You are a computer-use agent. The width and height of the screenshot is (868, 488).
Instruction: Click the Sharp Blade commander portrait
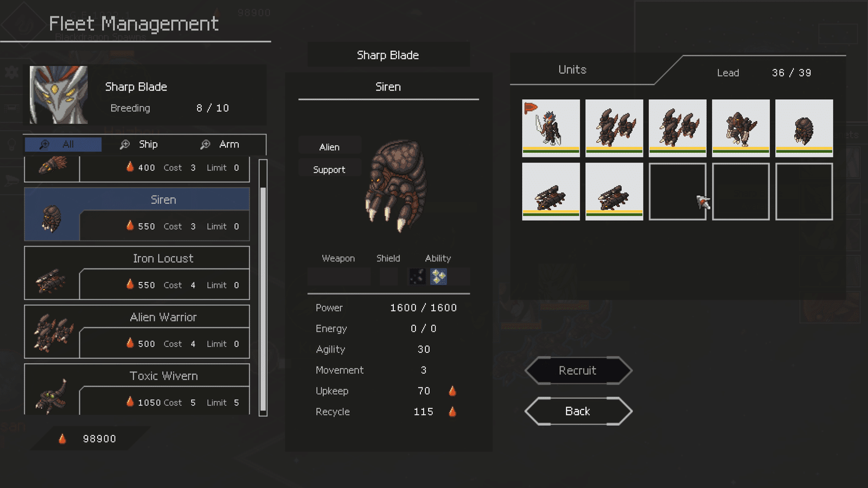59,95
